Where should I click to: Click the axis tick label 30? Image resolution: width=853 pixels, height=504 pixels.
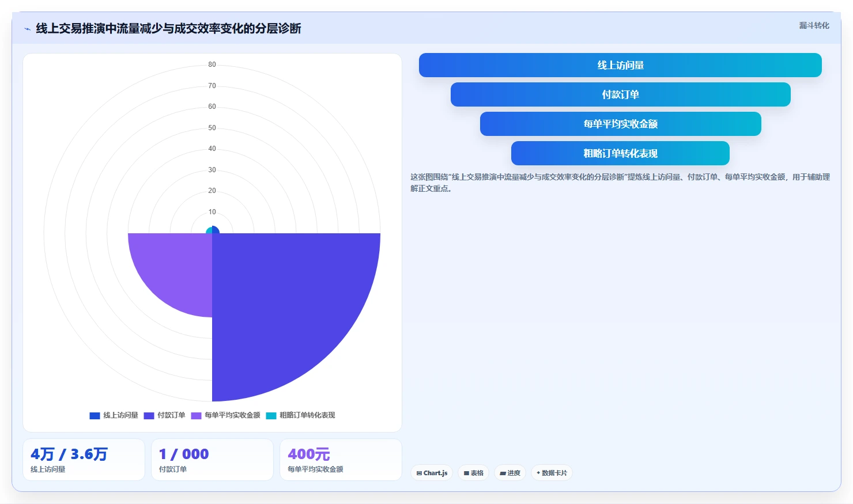pyautogui.click(x=212, y=170)
